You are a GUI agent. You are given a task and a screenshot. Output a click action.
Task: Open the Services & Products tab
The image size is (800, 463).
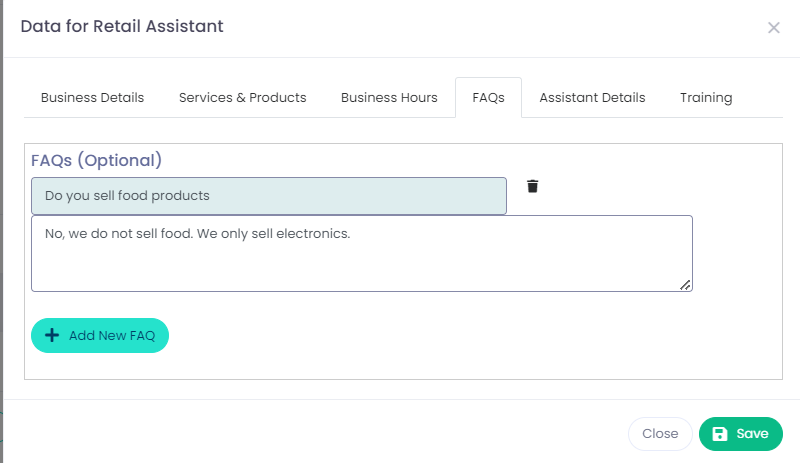click(x=242, y=98)
